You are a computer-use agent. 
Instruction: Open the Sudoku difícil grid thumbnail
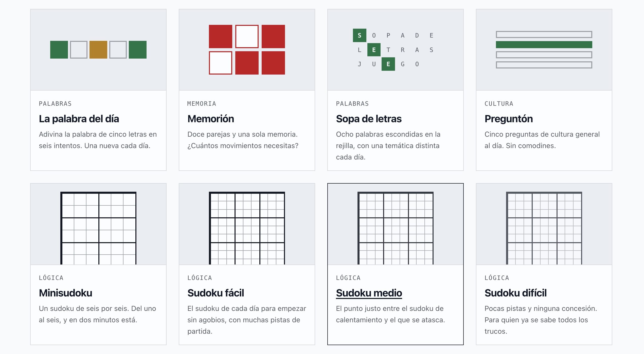(x=544, y=224)
